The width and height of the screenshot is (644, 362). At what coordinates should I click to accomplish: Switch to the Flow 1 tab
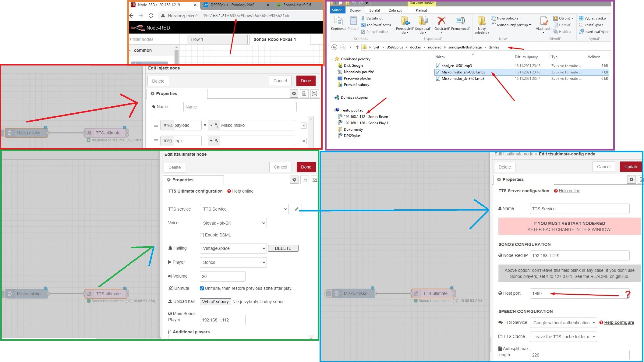(x=197, y=39)
